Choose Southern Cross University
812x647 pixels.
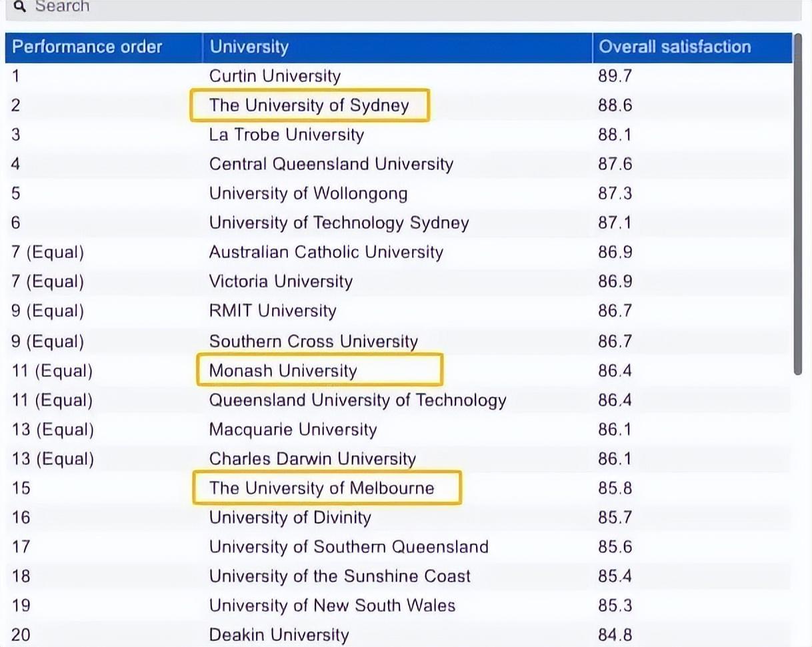pyautogui.click(x=313, y=342)
